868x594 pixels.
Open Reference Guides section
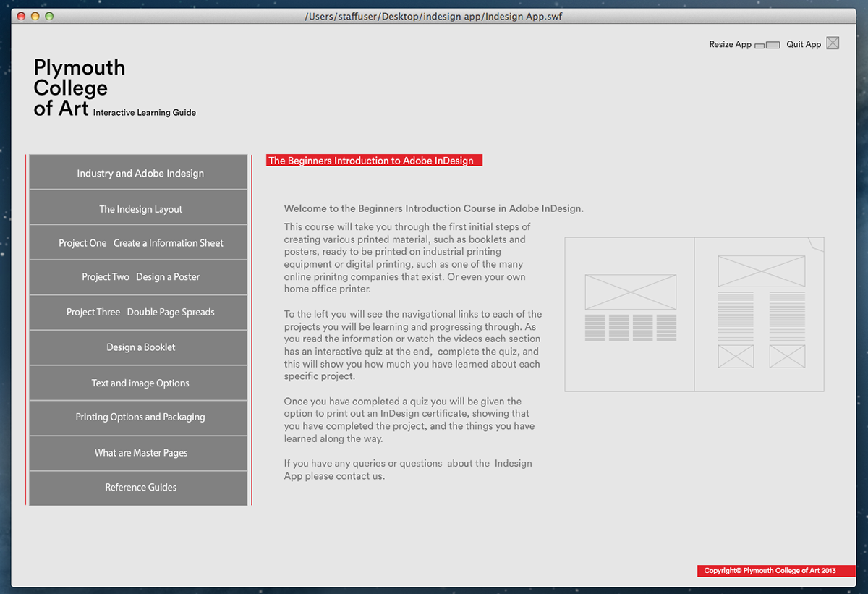pos(139,488)
